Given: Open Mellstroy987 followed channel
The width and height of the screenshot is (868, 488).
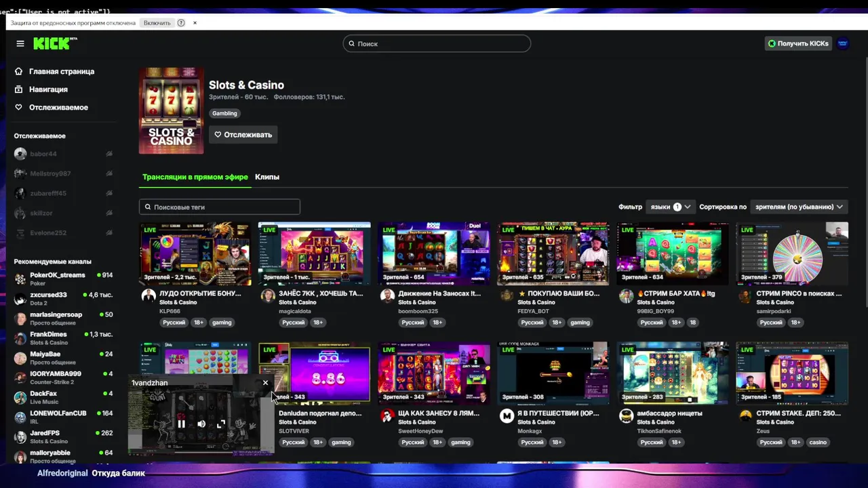Looking at the screenshot, I should click(x=64, y=174).
